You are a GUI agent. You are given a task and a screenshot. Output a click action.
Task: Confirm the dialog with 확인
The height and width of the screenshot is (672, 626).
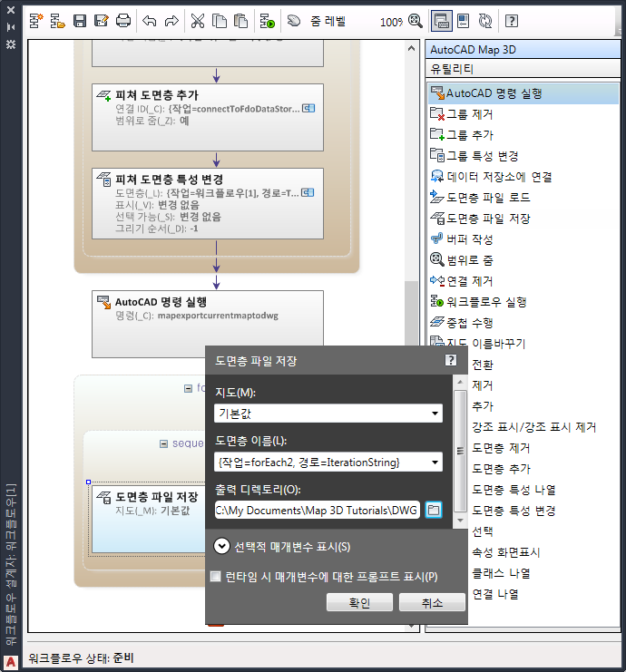(x=359, y=602)
